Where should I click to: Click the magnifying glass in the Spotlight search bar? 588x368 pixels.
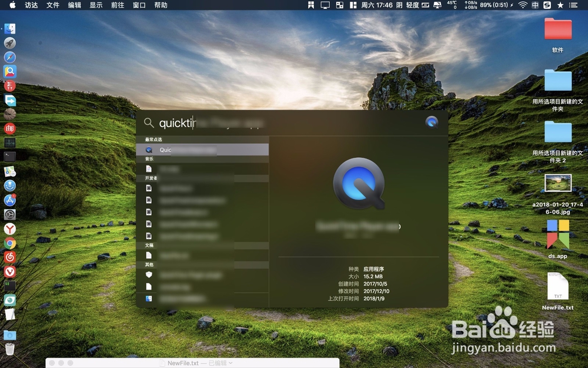pos(149,122)
